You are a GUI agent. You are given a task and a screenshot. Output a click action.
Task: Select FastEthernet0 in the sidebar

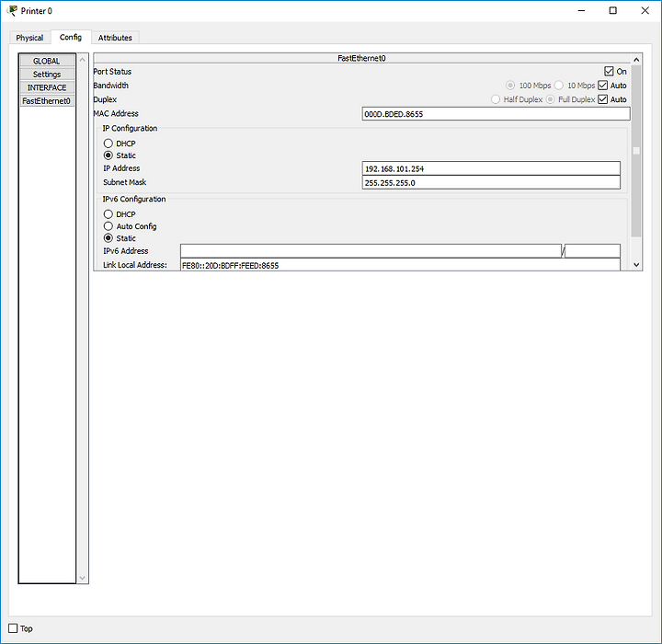click(x=47, y=101)
